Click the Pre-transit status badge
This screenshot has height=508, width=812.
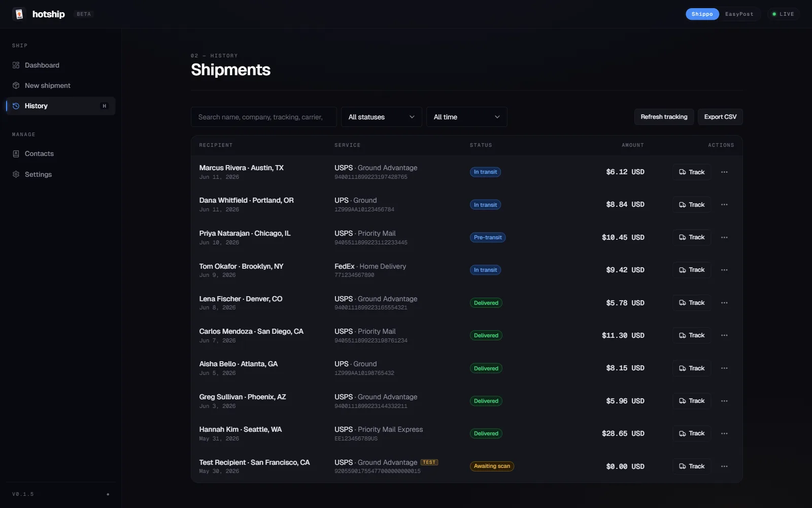point(488,237)
